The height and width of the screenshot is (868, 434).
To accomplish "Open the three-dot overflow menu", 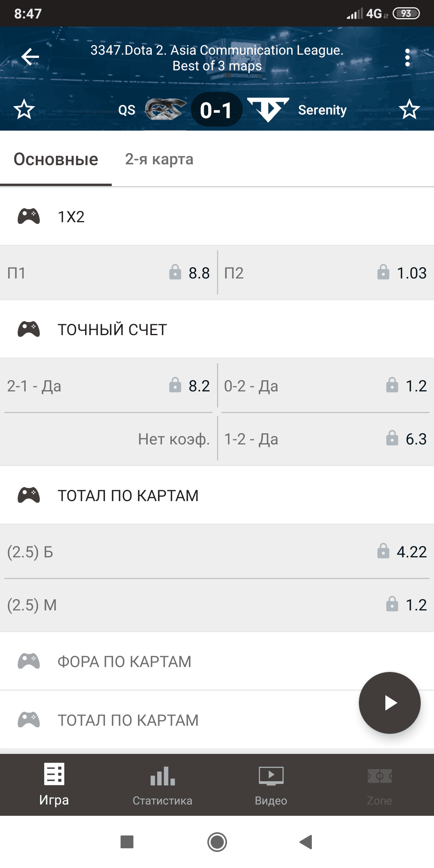I will click(x=407, y=58).
